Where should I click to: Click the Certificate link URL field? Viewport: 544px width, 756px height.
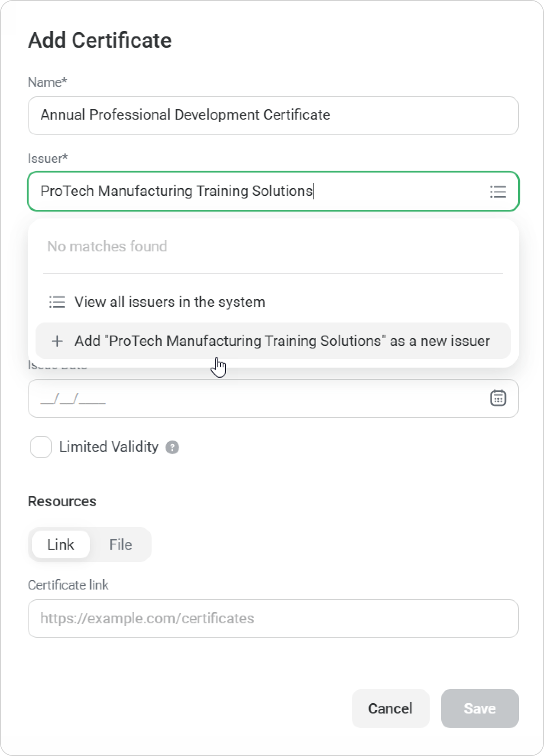(x=273, y=618)
